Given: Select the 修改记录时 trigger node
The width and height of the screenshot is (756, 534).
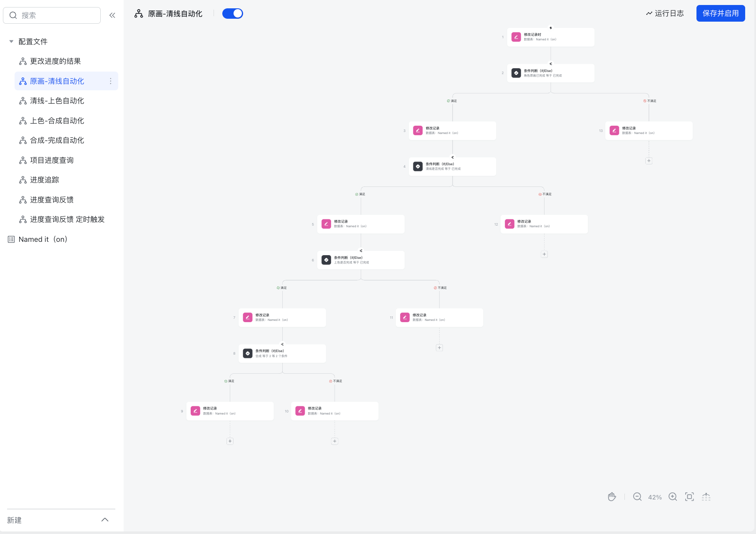Looking at the screenshot, I should [x=550, y=37].
